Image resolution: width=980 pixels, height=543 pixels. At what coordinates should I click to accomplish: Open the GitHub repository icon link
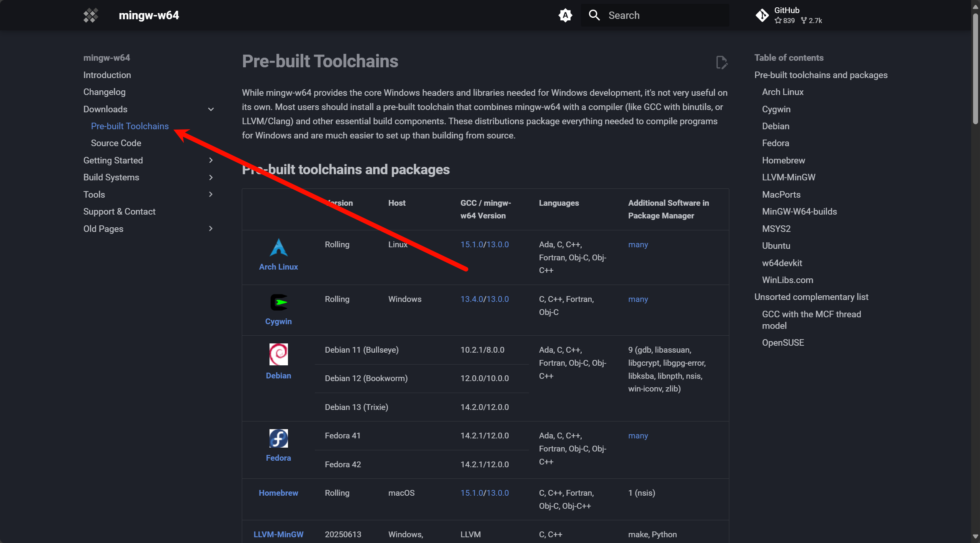tap(762, 15)
